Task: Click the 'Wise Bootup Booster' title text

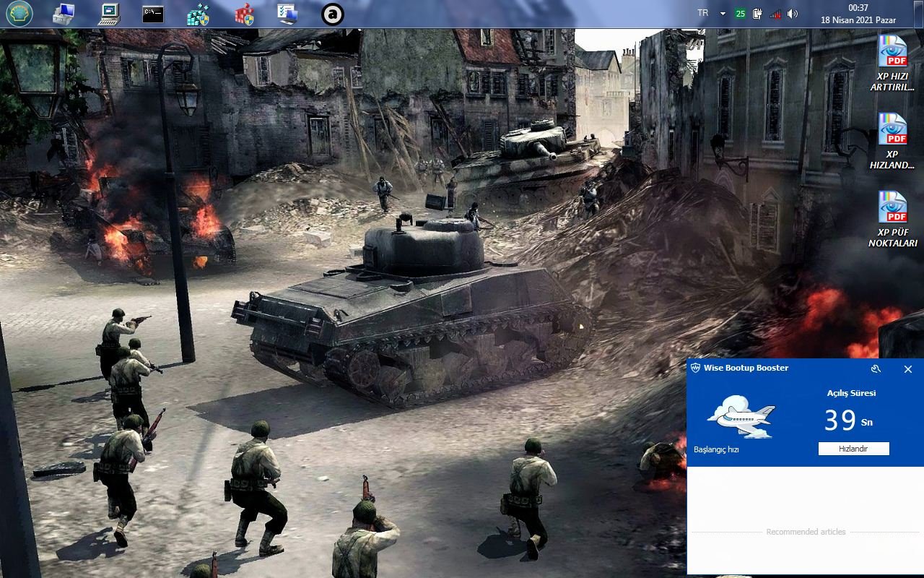Action: [x=746, y=368]
